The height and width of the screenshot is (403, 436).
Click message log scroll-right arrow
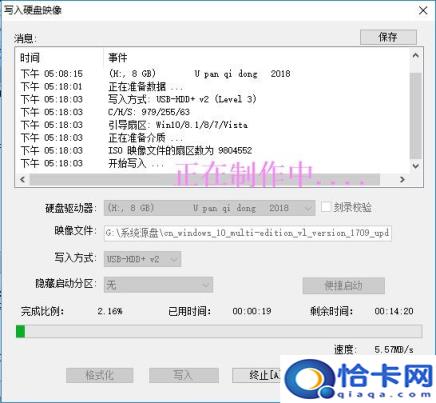pos(402,179)
